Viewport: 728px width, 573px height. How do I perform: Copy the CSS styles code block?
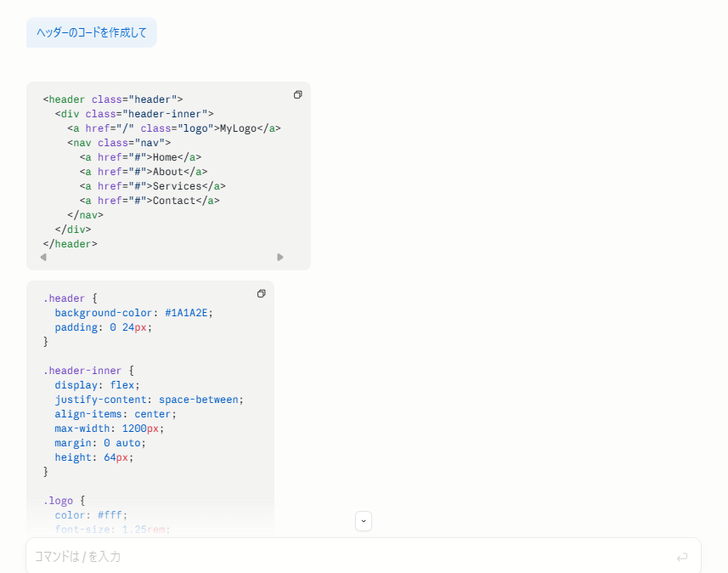click(x=261, y=294)
